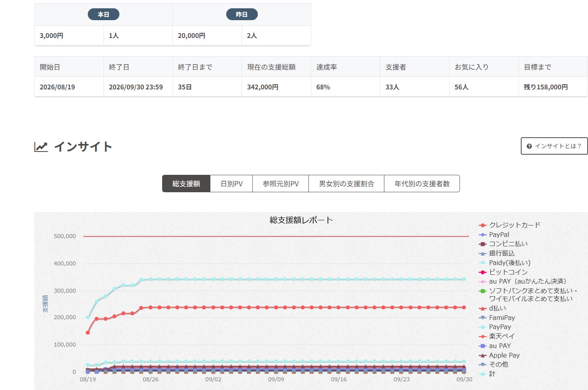This screenshot has width=588, height=390.
Task: Click the ビットコイン legend marker icon
Action: pyautogui.click(x=482, y=272)
